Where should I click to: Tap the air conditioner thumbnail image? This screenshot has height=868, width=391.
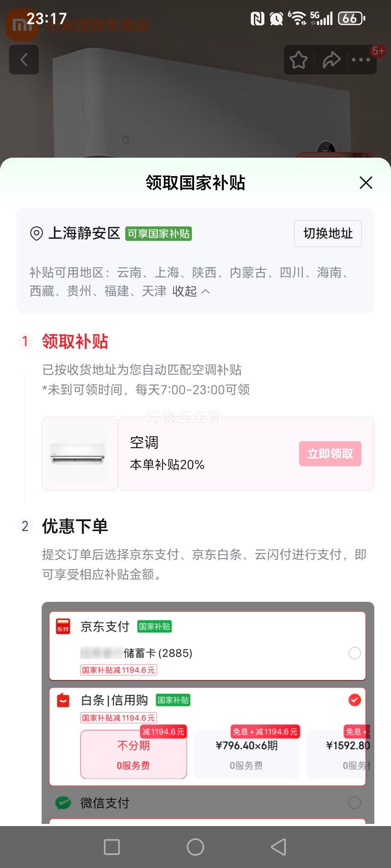(78, 454)
